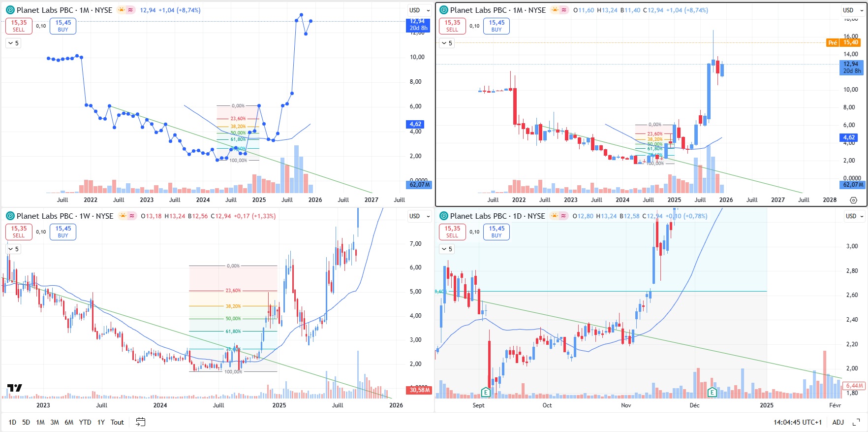Click the sun session icon in 1M line chart
This screenshot has height=432, width=868.
click(x=122, y=10)
